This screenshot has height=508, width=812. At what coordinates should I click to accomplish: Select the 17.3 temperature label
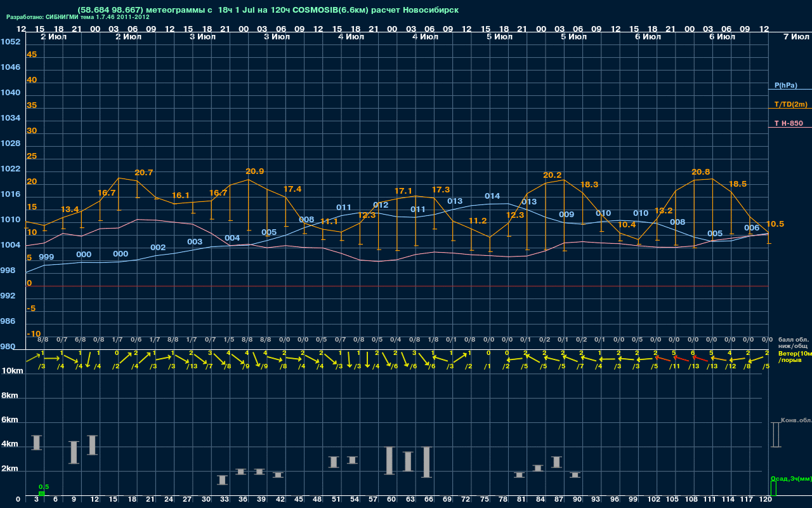441,190
